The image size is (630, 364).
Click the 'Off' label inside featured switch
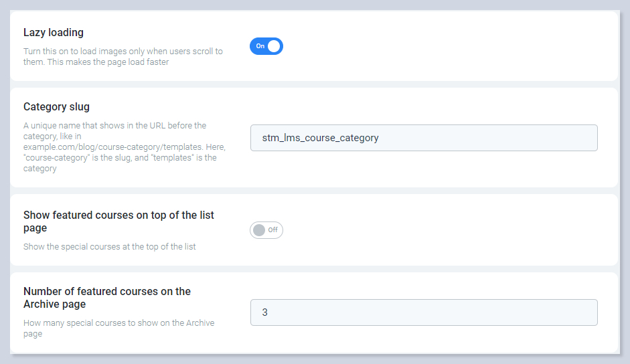(272, 230)
